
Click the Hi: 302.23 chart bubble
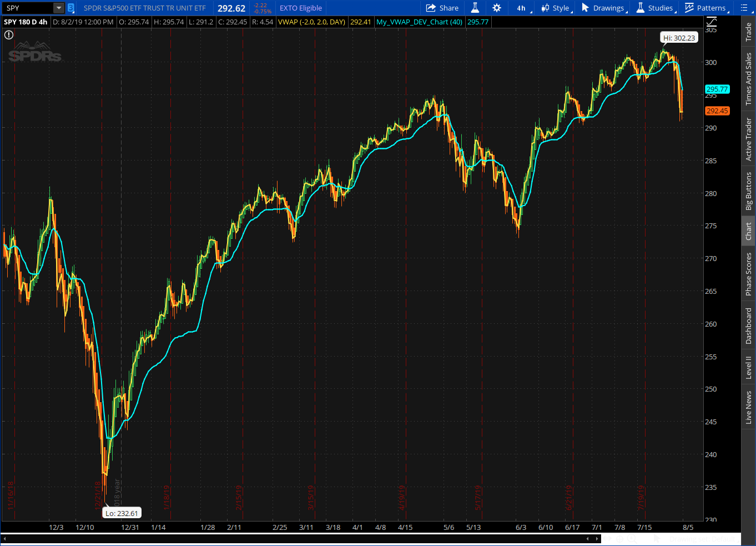pos(679,38)
